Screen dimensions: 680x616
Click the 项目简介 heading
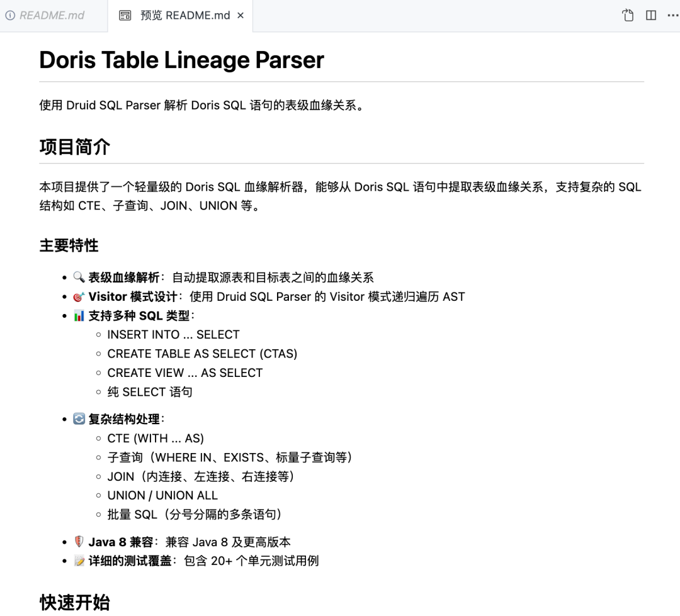click(x=74, y=147)
